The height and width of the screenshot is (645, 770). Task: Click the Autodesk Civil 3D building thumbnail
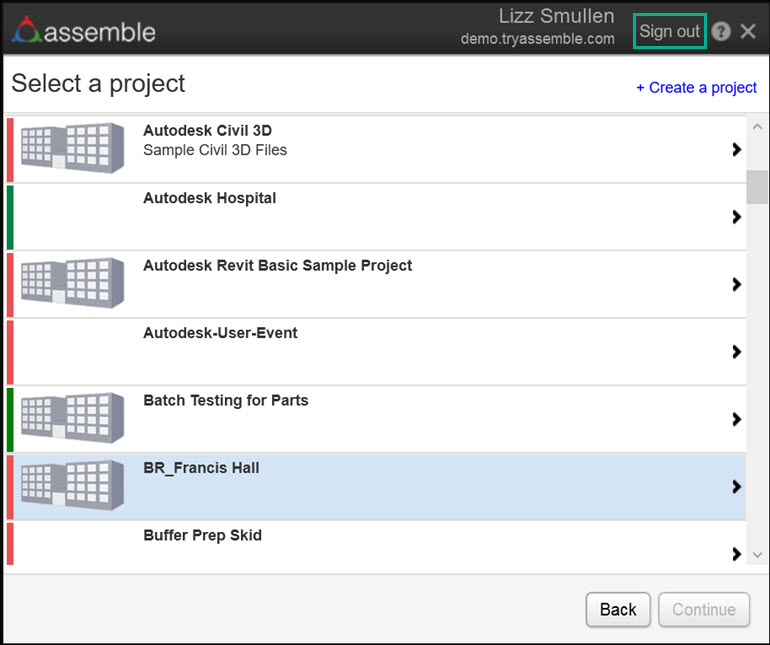pyautogui.click(x=73, y=149)
